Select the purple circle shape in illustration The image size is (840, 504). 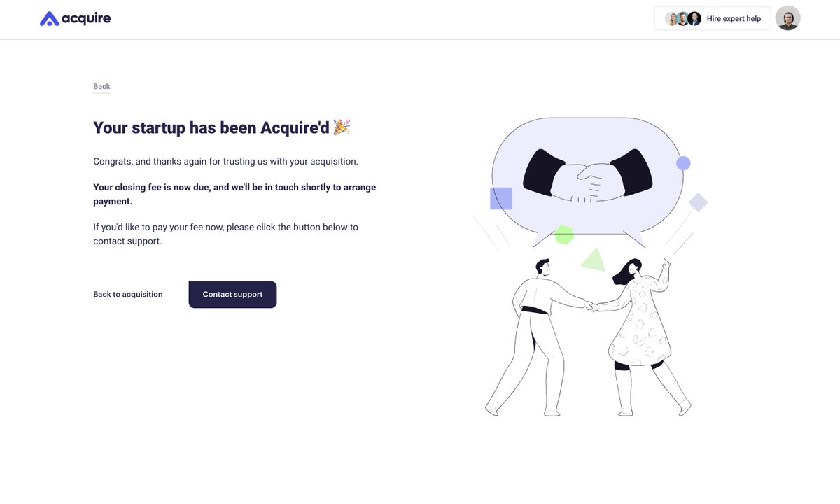click(x=683, y=163)
